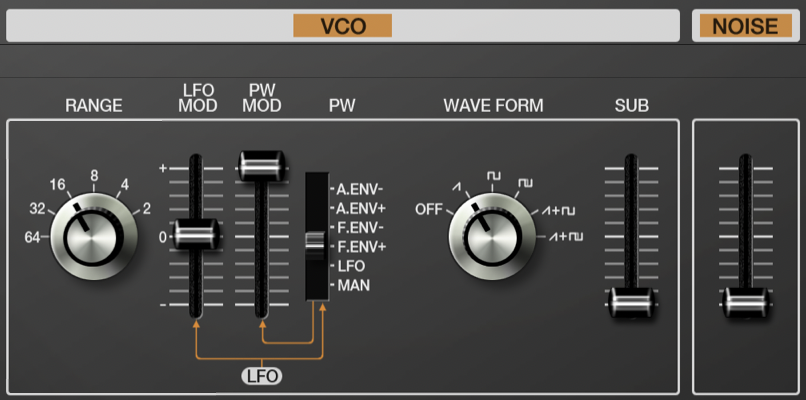
Task: Click the VCO section header
Action: 343,26
